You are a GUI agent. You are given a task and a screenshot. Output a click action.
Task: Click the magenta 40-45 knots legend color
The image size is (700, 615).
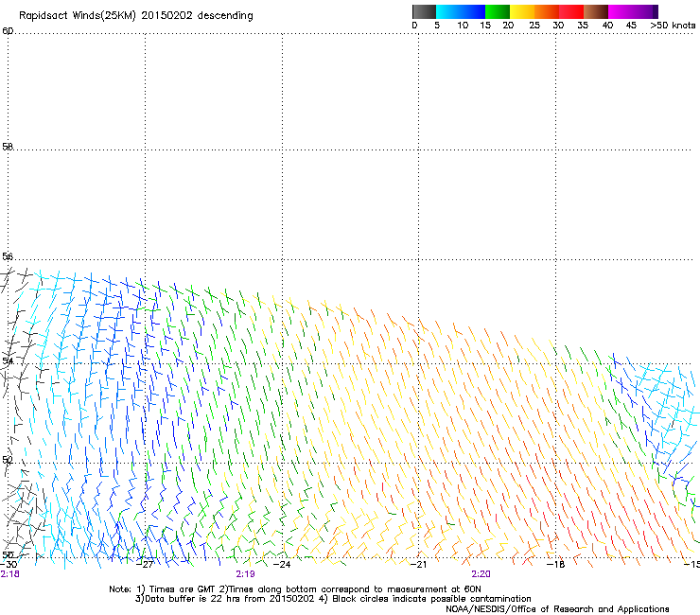[621, 11]
